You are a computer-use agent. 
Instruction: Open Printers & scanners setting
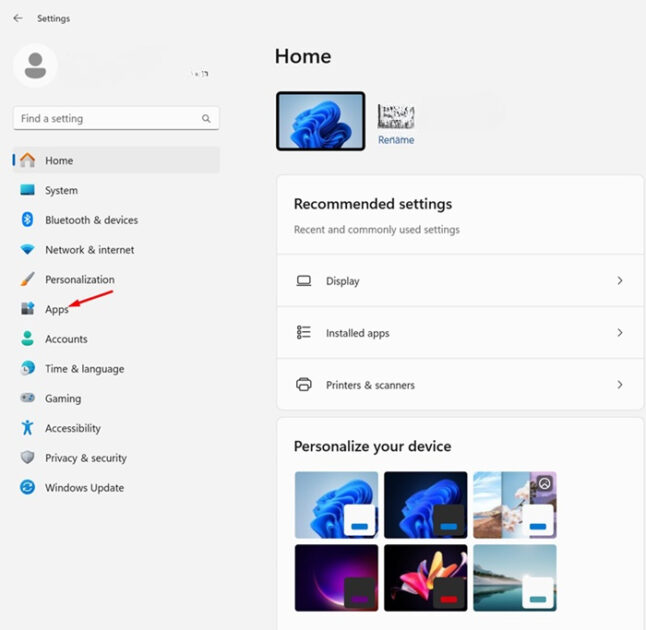click(x=460, y=384)
